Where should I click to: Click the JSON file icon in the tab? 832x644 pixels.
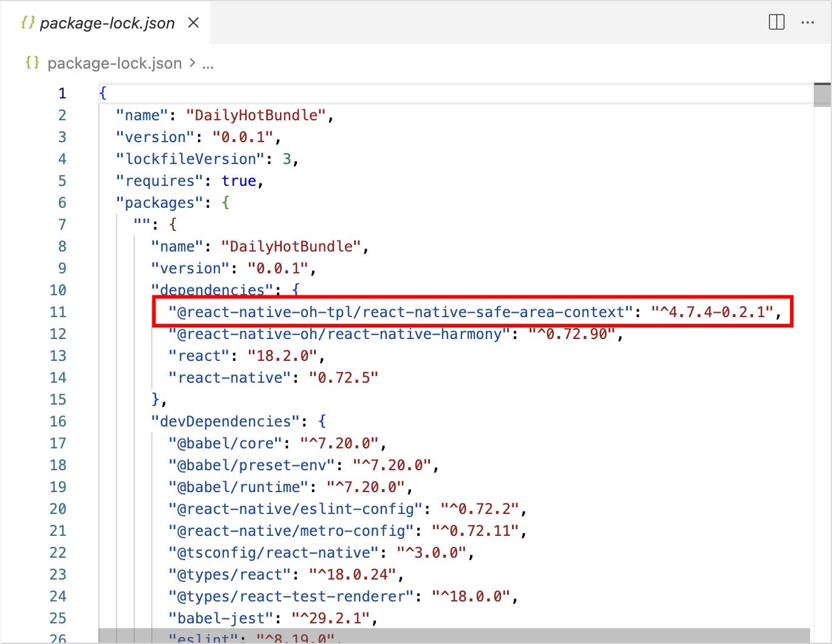(x=27, y=23)
